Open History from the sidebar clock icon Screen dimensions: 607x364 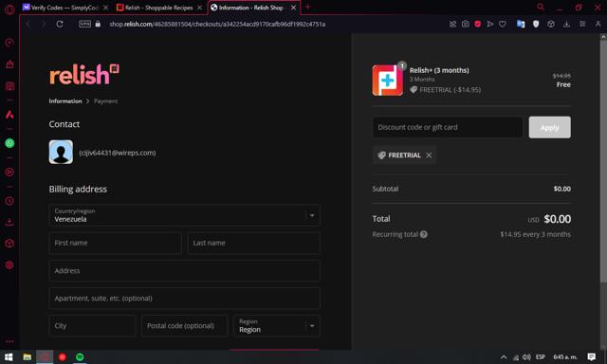point(9,201)
